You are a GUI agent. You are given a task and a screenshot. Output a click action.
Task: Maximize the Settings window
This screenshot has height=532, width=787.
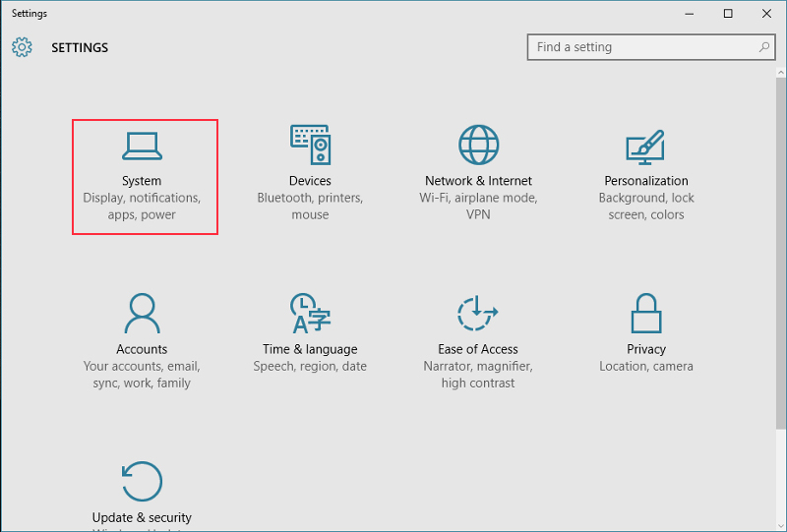(728, 14)
